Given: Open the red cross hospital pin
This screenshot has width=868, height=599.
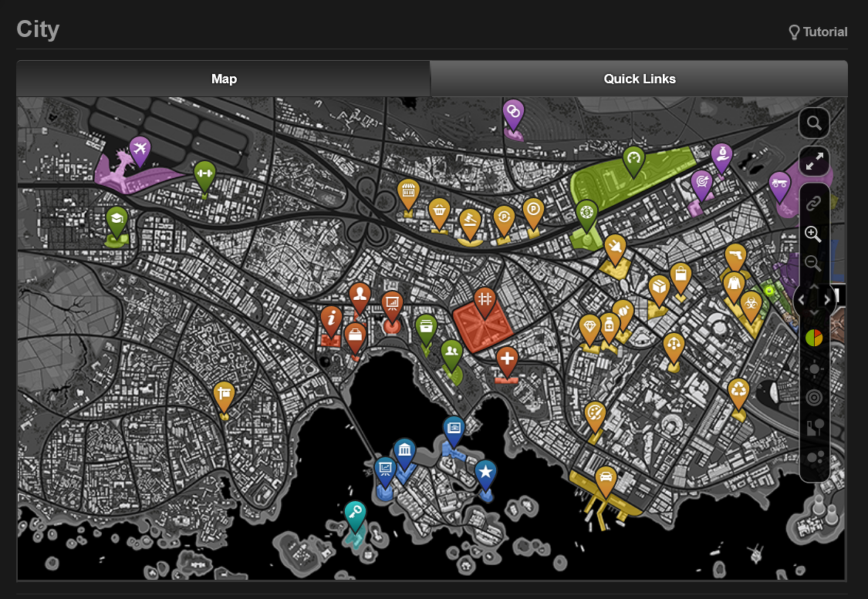Looking at the screenshot, I should (x=506, y=361).
